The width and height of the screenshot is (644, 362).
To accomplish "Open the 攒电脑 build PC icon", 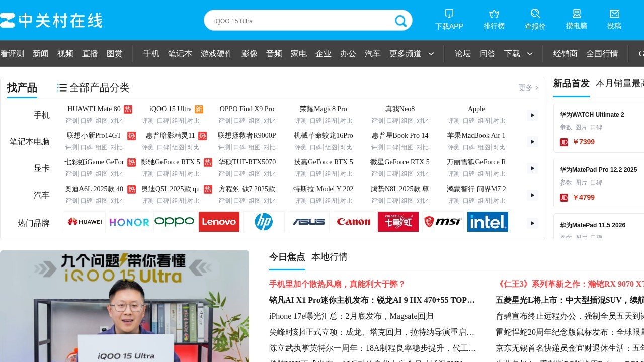I will point(577,14).
